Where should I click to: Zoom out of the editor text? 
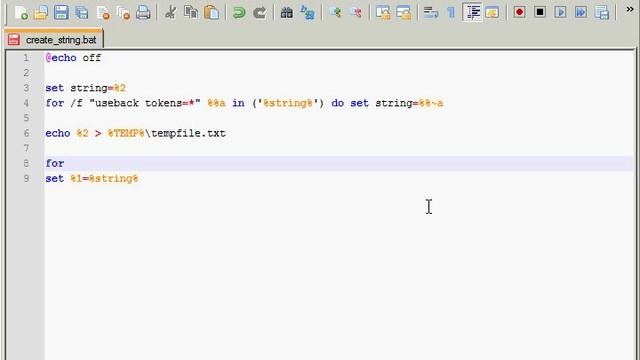[x=356, y=13]
